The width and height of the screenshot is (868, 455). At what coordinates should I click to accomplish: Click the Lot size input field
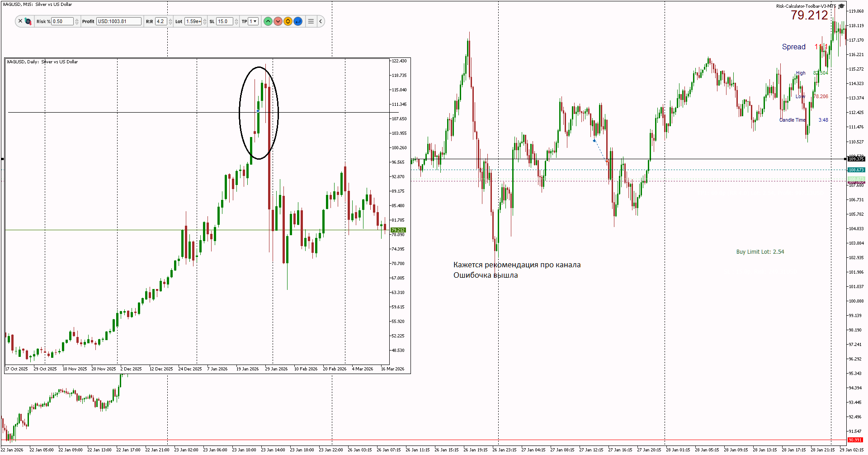click(193, 21)
